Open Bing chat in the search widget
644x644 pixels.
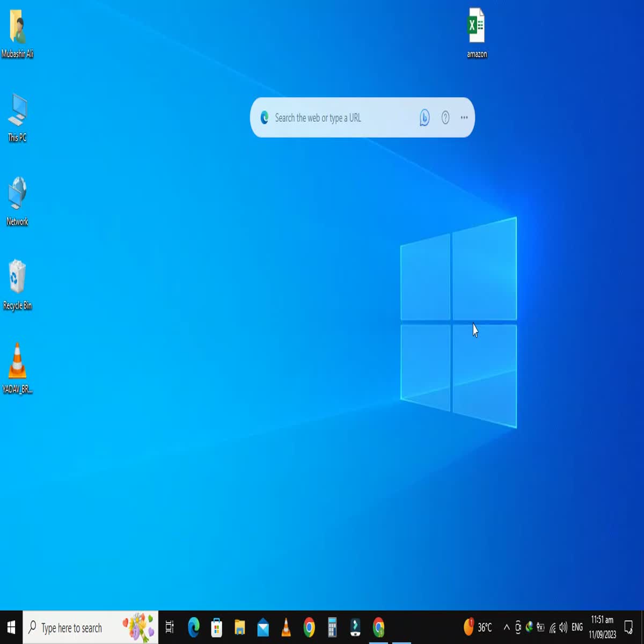pos(424,118)
